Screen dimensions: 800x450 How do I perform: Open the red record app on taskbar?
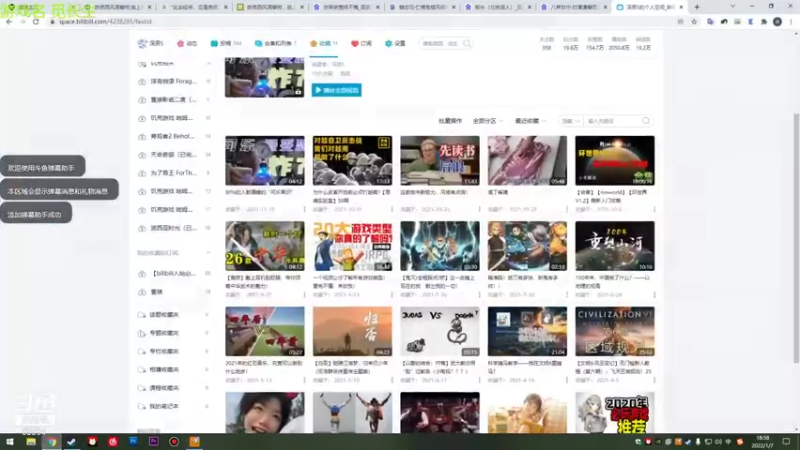pyautogui.click(x=174, y=442)
